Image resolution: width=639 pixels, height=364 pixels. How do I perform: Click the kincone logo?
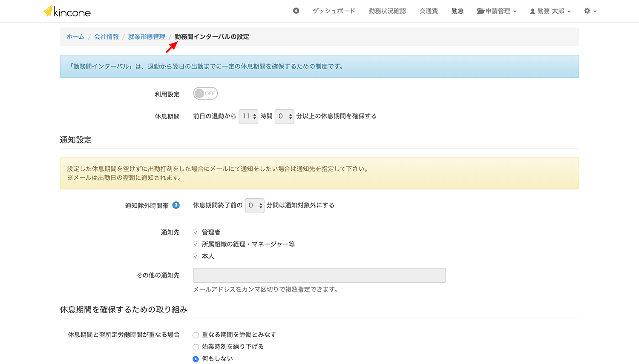point(67,11)
